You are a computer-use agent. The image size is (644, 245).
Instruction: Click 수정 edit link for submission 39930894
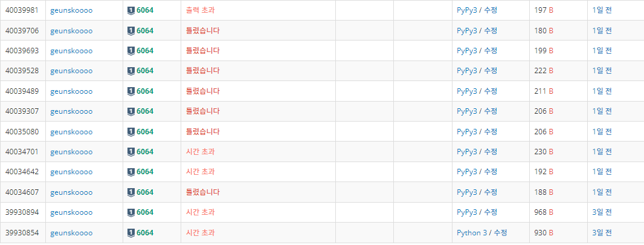pyautogui.click(x=491, y=212)
